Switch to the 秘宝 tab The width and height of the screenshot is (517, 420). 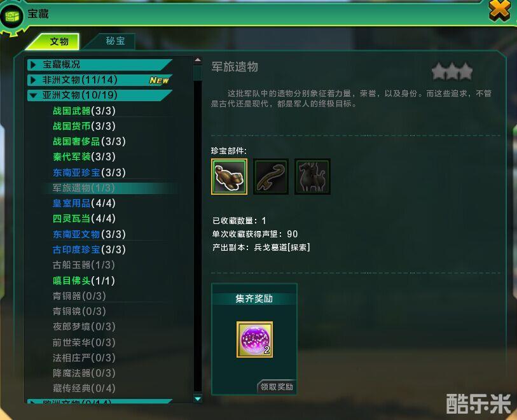(x=115, y=41)
